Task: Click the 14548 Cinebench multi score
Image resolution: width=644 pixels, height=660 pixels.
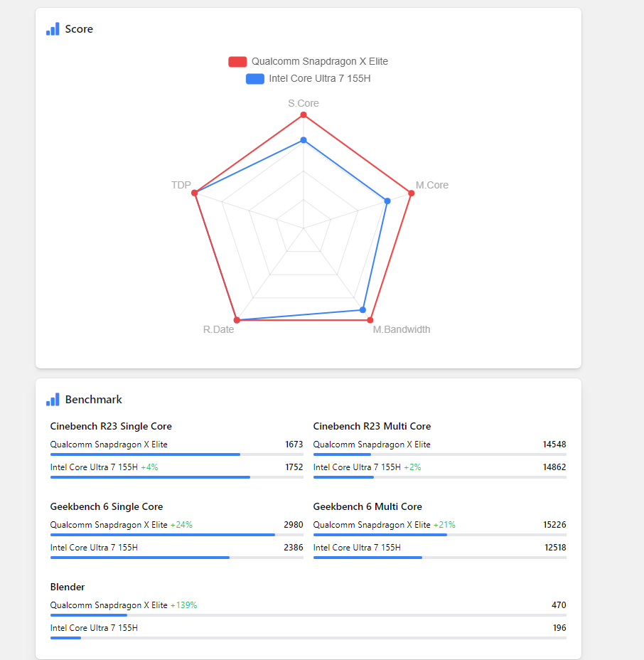Action: [554, 445]
